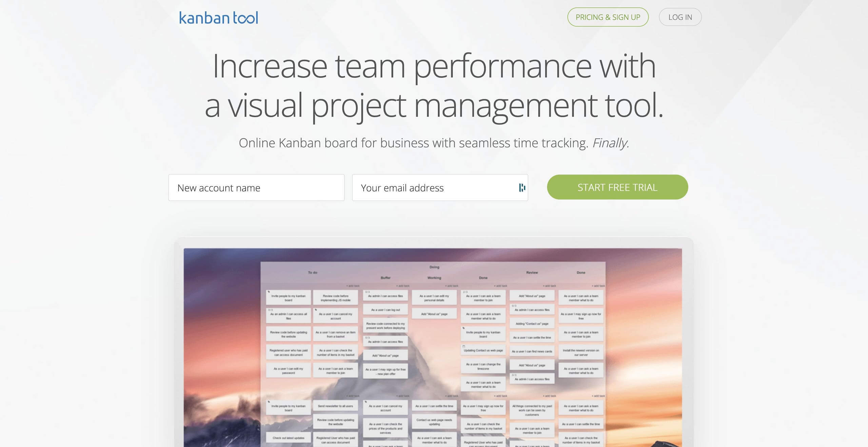
Task: Click the kanban tool logo
Action: [218, 17]
